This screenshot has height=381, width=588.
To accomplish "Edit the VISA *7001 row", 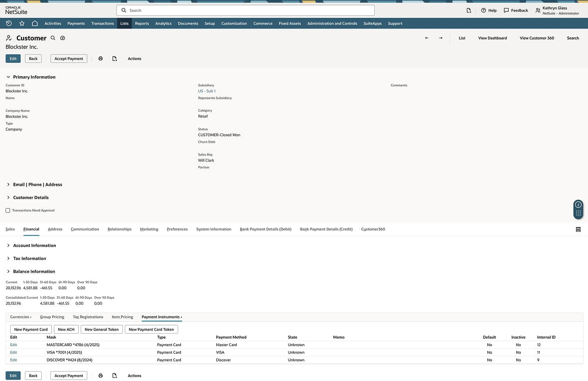I will 13,352.
